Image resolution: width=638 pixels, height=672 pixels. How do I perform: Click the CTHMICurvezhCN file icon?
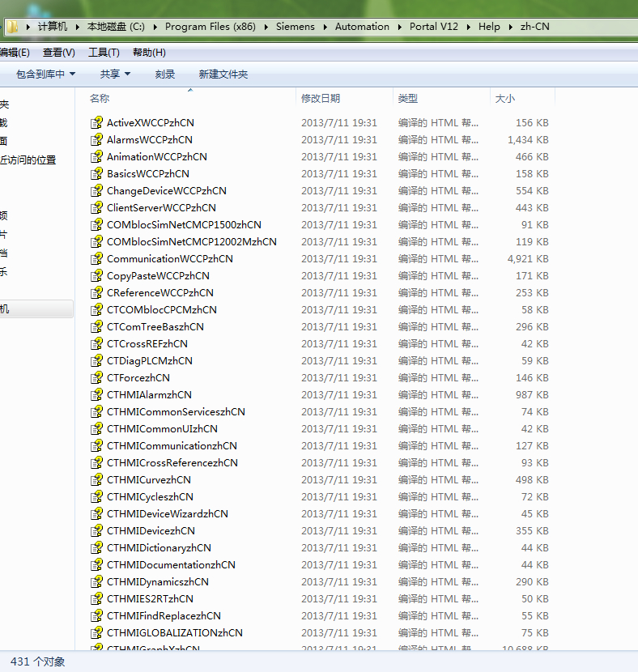point(97,479)
